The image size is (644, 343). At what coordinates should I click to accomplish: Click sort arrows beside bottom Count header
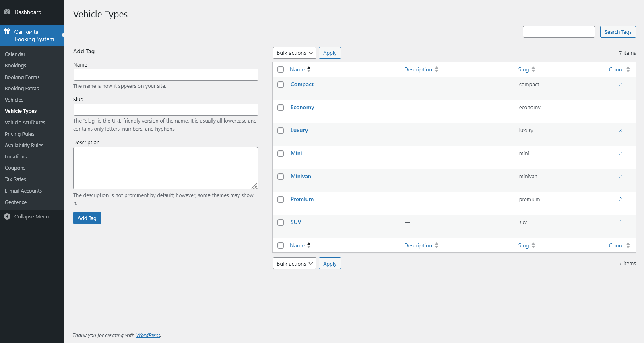coord(628,245)
